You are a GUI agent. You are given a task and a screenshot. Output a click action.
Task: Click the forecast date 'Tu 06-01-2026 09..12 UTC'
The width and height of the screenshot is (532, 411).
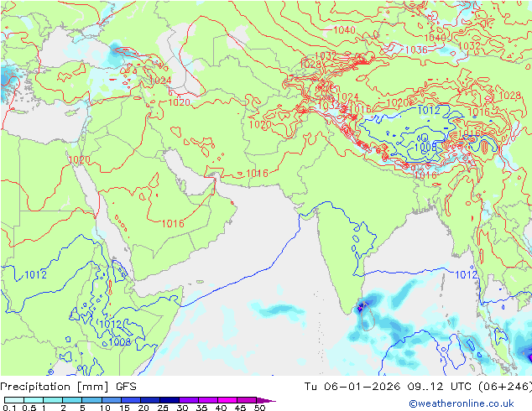click(x=390, y=387)
